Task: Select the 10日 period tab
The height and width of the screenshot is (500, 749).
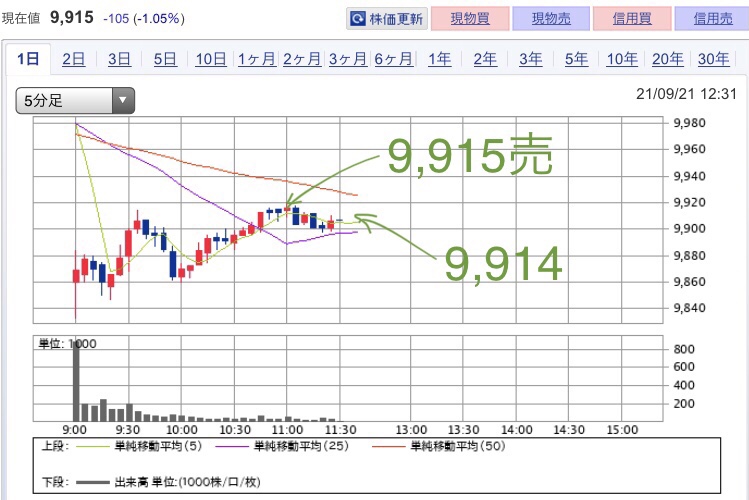Action: (211, 59)
